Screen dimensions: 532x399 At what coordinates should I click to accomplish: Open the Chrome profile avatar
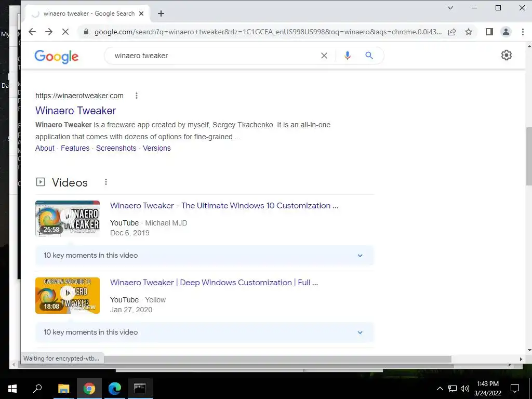[506, 32]
